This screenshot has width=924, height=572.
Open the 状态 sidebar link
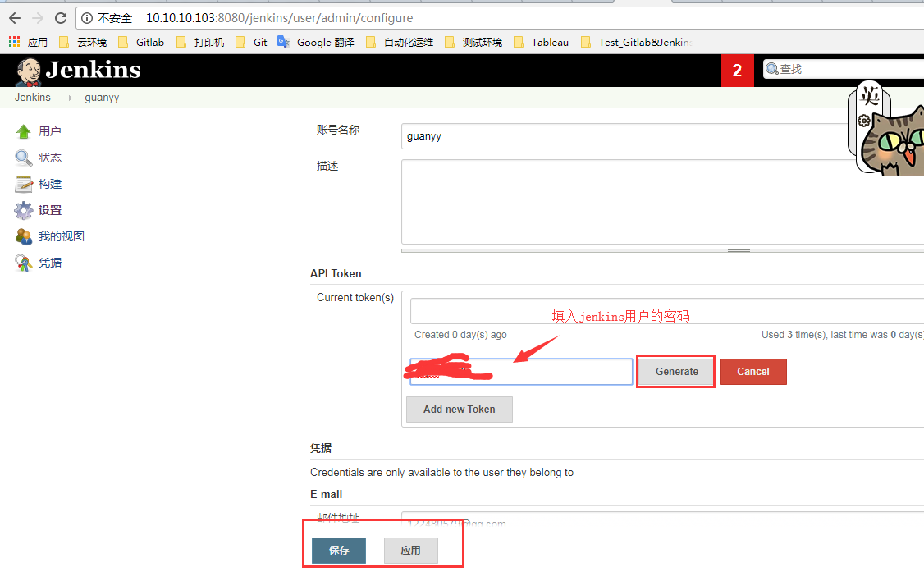(x=50, y=158)
